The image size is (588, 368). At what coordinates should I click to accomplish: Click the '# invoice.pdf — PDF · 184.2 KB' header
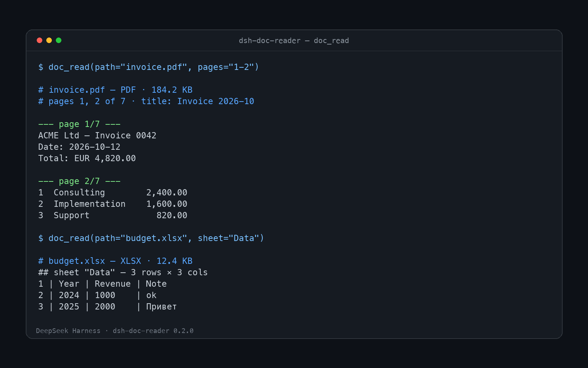point(115,90)
